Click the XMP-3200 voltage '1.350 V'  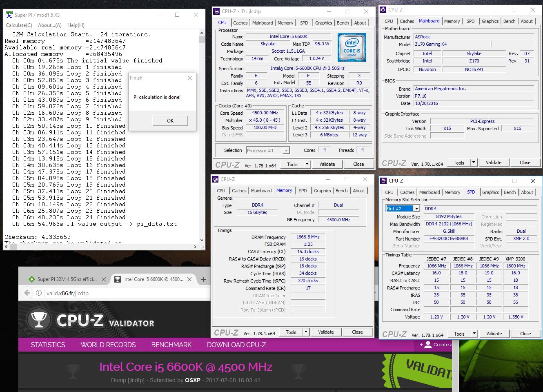(x=516, y=317)
